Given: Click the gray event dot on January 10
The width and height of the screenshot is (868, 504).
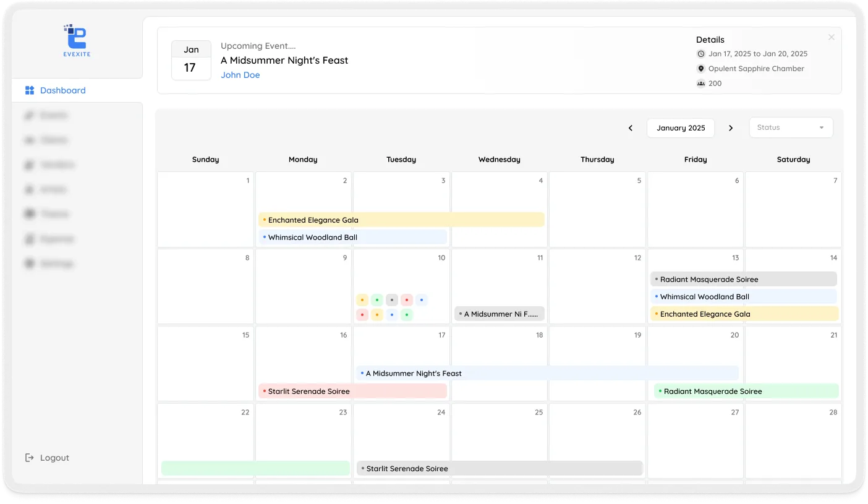Looking at the screenshot, I should (x=391, y=299).
